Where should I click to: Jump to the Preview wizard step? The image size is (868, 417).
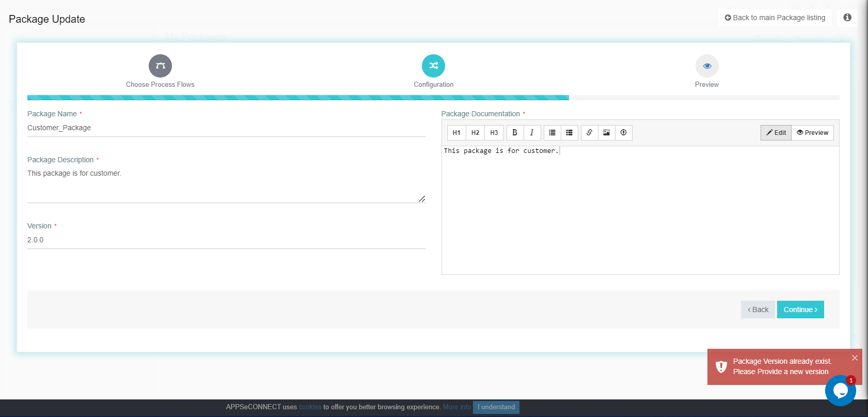click(x=707, y=66)
